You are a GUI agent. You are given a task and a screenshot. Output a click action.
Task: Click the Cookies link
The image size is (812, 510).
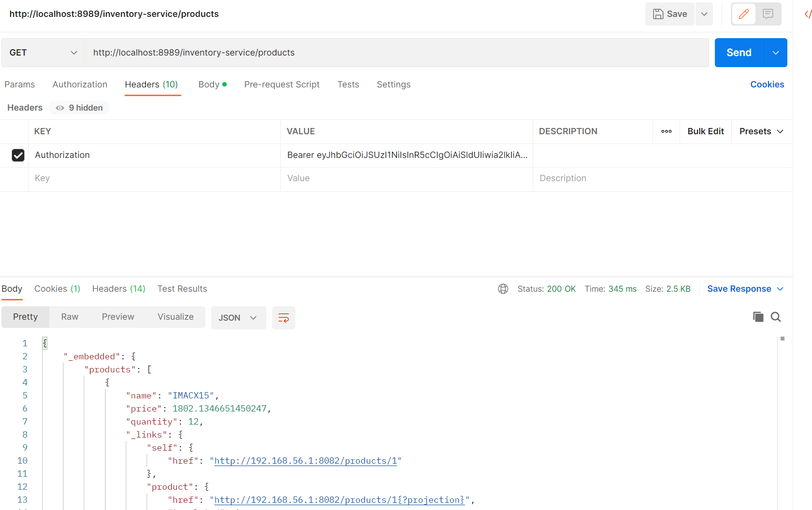pos(767,85)
